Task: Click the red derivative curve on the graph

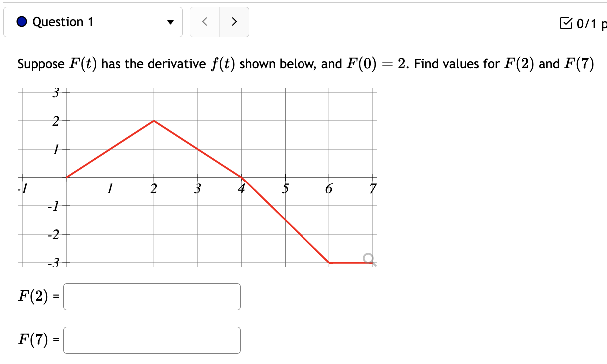Action: [x=153, y=121]
